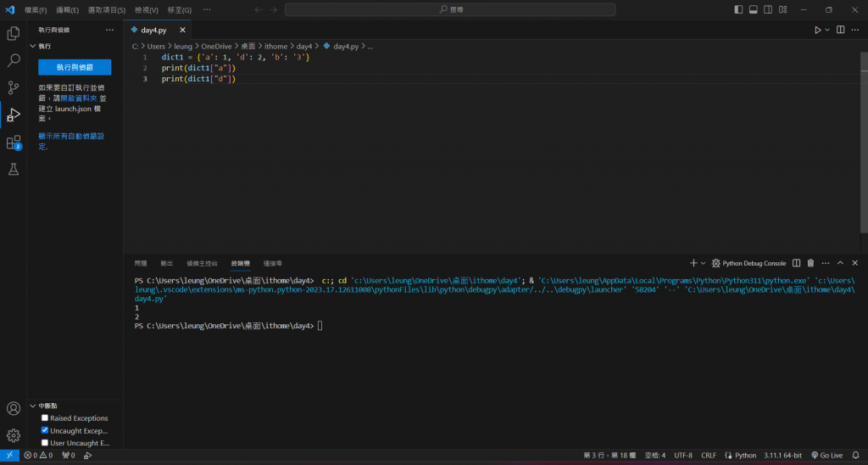
Task: Open the Manage gear icon
Action: point(14,435)
